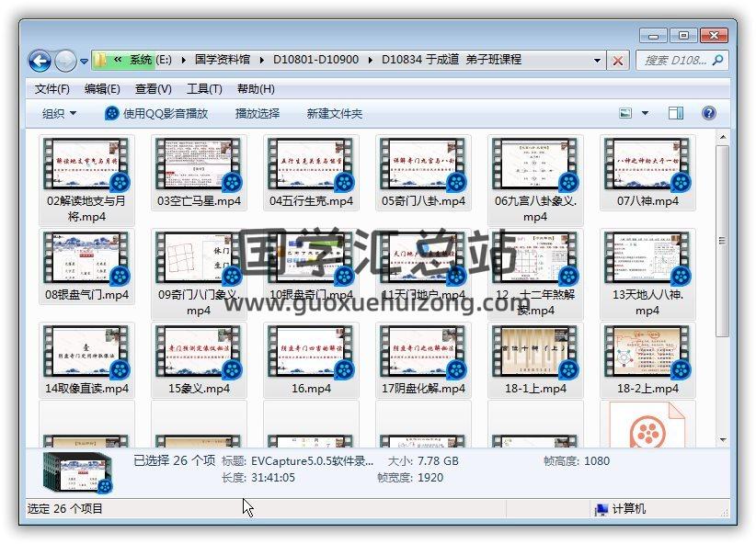Click the vertical scrollbar thumb
This screenshot has width=756, height=544.
pyautogui.click(x=722, y=241)
